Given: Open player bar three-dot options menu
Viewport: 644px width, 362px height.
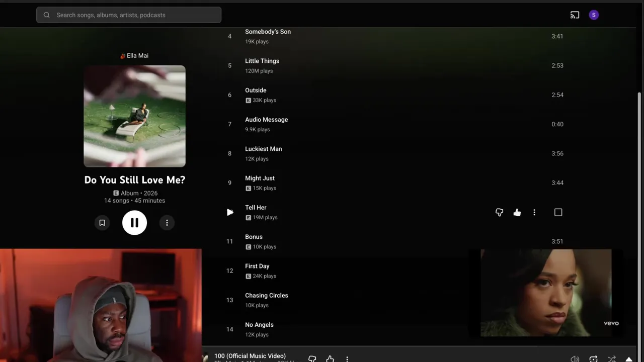Looking at the screenshot, I should [x=347, y=359].
